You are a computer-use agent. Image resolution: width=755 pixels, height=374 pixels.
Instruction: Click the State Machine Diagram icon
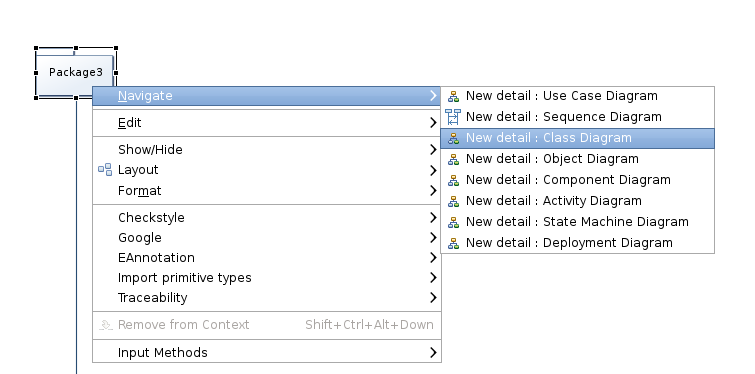(x=453, y=222)
